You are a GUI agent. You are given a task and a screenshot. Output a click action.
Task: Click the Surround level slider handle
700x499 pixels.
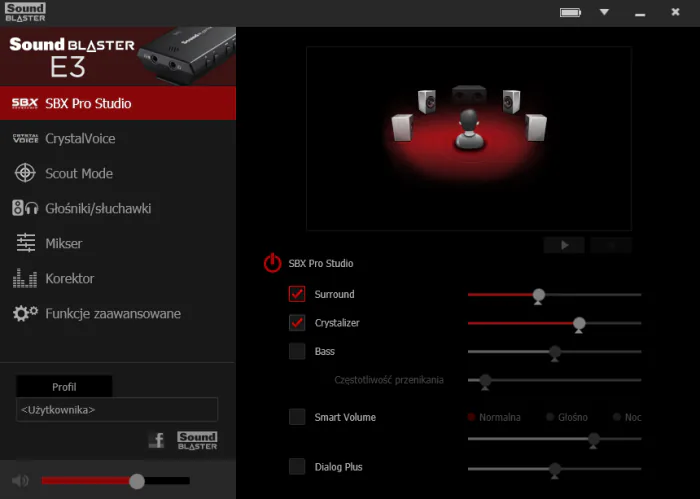tap(539, 296)
